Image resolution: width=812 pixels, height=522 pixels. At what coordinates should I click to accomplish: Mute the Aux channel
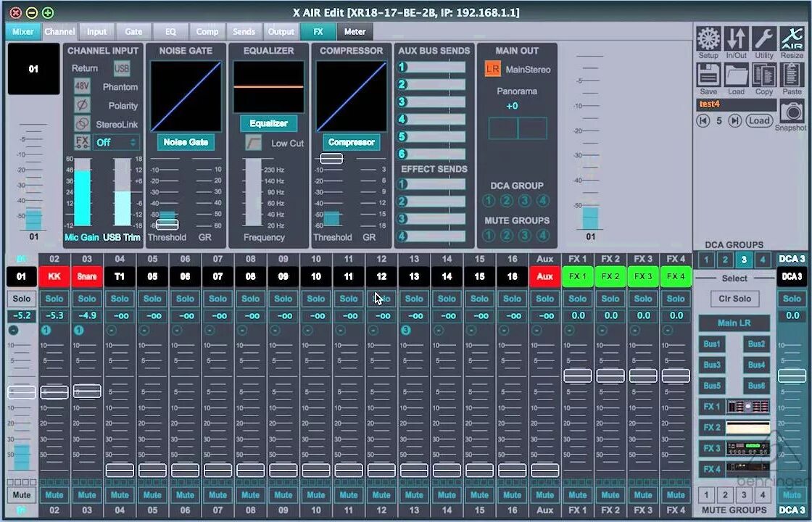tap(544, 494)
